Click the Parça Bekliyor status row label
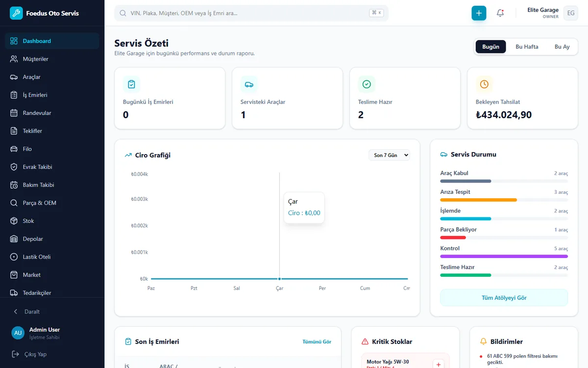The height and width of the screenshot is (368, 588). 458,230
